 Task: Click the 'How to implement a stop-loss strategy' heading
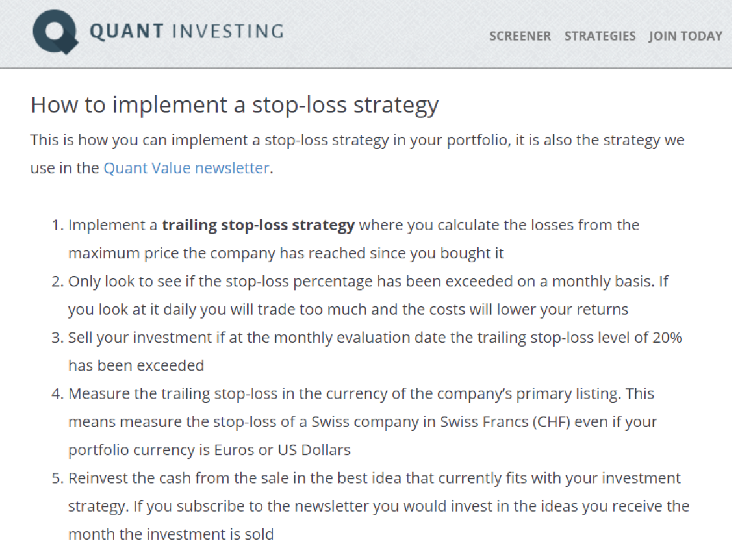pos(235,105)
